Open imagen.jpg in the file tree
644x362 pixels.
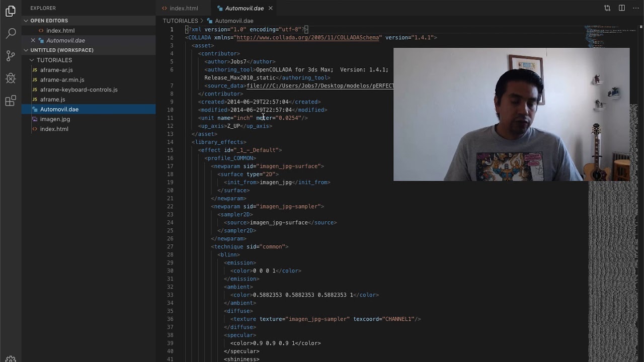click(55, 119)
